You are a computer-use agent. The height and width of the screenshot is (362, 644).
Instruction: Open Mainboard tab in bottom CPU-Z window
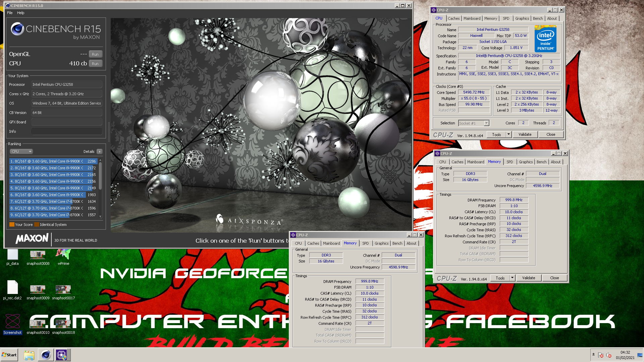tap(331, 243)
